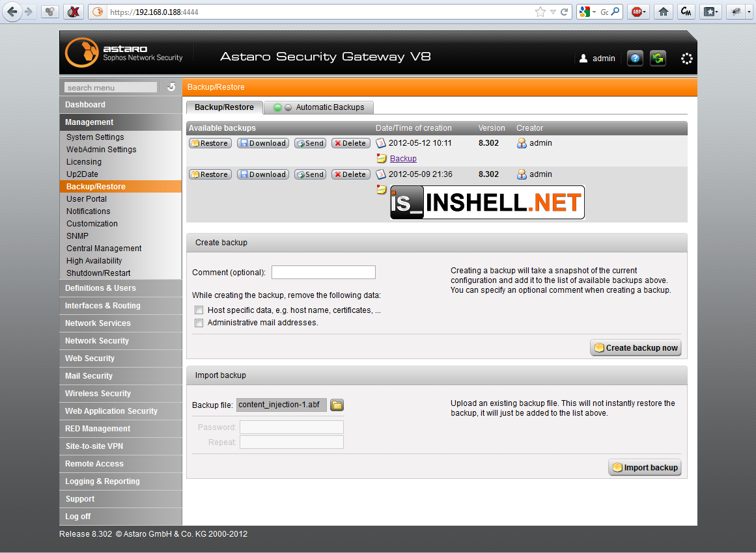
Task: Collapse the Management menu section
Action: click(120, 122)
